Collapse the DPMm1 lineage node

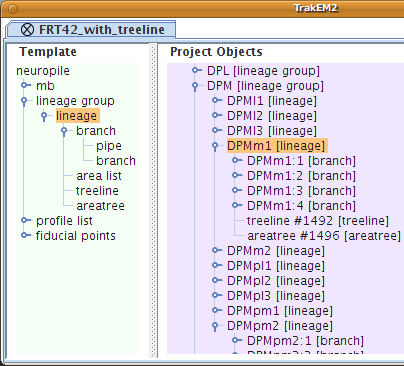coord(215,146)
